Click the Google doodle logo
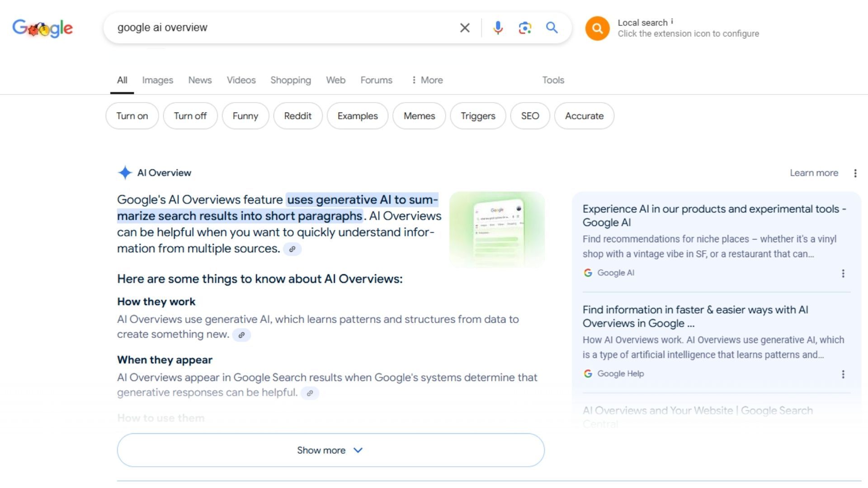The image size is (868, 488). click(x=43, y=28)
